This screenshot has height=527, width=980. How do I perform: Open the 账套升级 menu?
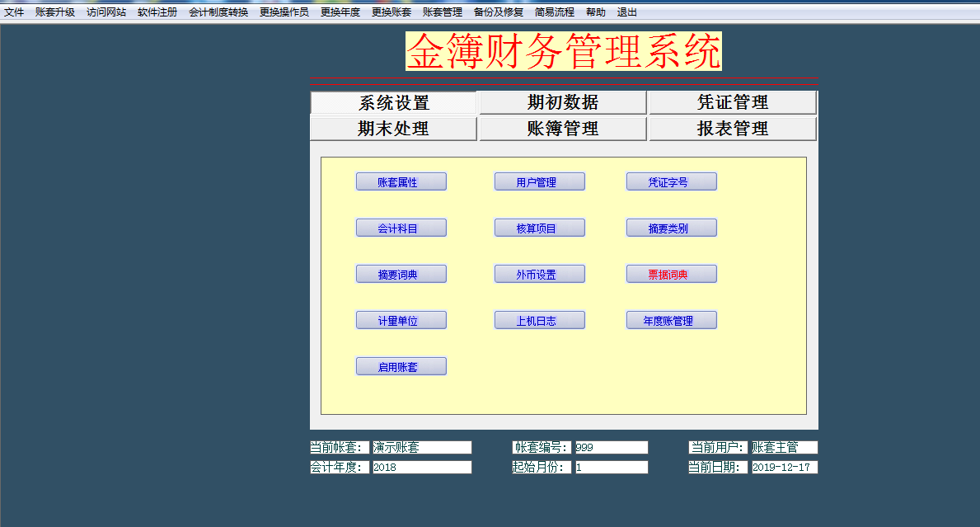click(x=55, y=12)
